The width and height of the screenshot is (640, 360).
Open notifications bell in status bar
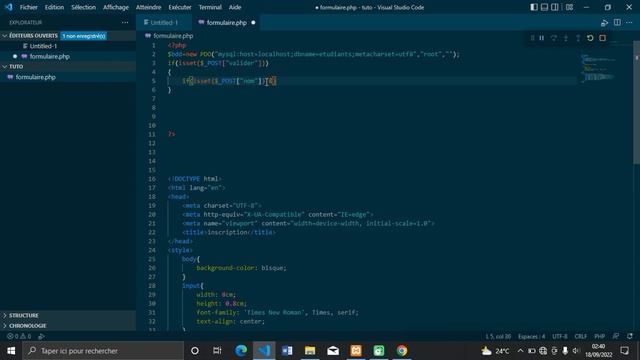pos(630,336)
